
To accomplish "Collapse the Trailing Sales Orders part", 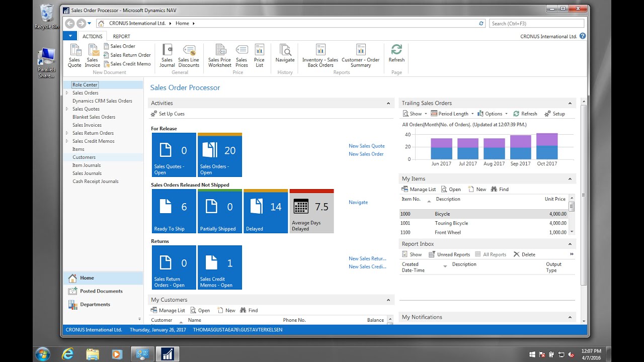I will click(570, 104).
